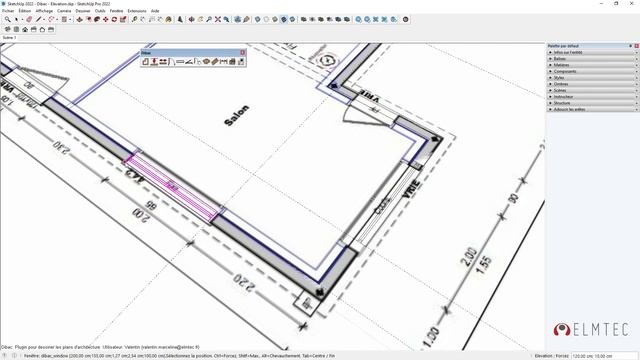Close the Dibac floating toolbar
Viewport: 640px width, 360px height.
click(x=242, y=53)
